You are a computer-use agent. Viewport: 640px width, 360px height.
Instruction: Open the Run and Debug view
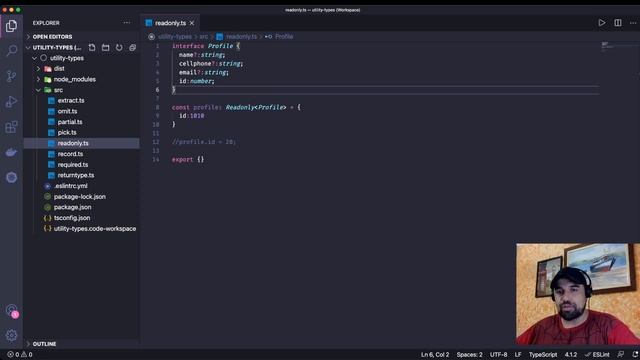point(11,102)
